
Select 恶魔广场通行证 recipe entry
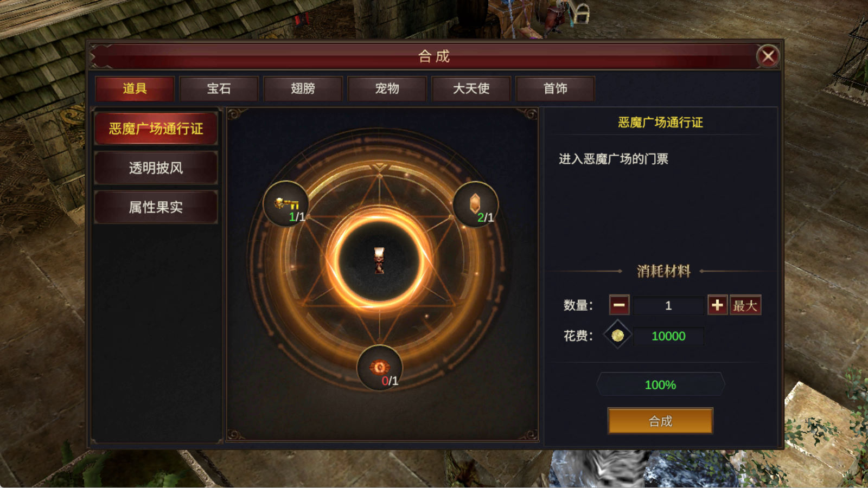point(156,129)
